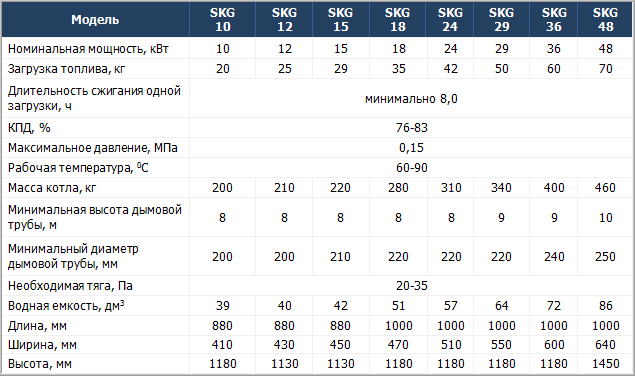This screenshot has height=376, width=635.
Task: Click the SKG 48 column header
Action: (x=605, y=19)
